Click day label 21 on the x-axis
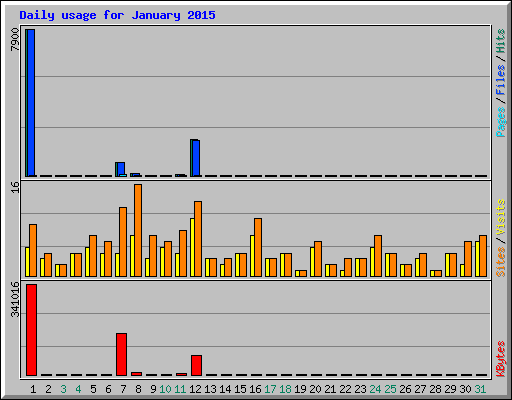This screenshot has height=400, width=512. point(330,389)
